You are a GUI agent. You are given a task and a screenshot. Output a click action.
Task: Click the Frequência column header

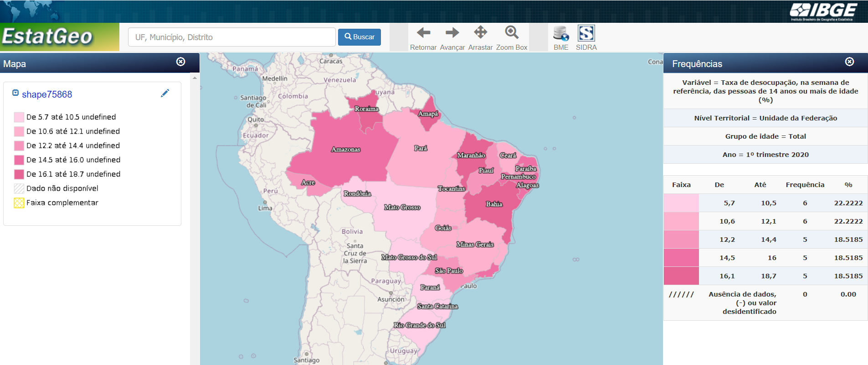click(x=805, y=185)
